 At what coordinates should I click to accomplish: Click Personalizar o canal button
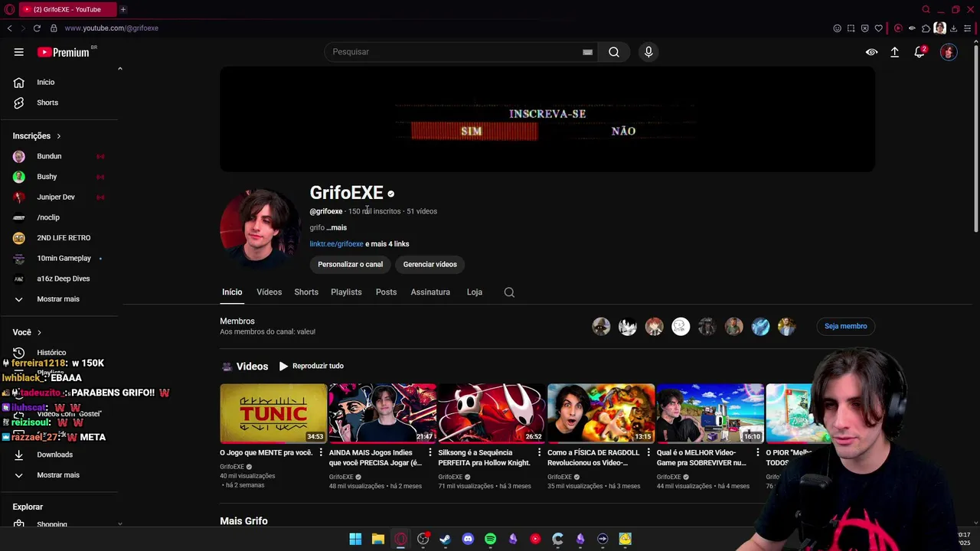[x=350, y=265]
